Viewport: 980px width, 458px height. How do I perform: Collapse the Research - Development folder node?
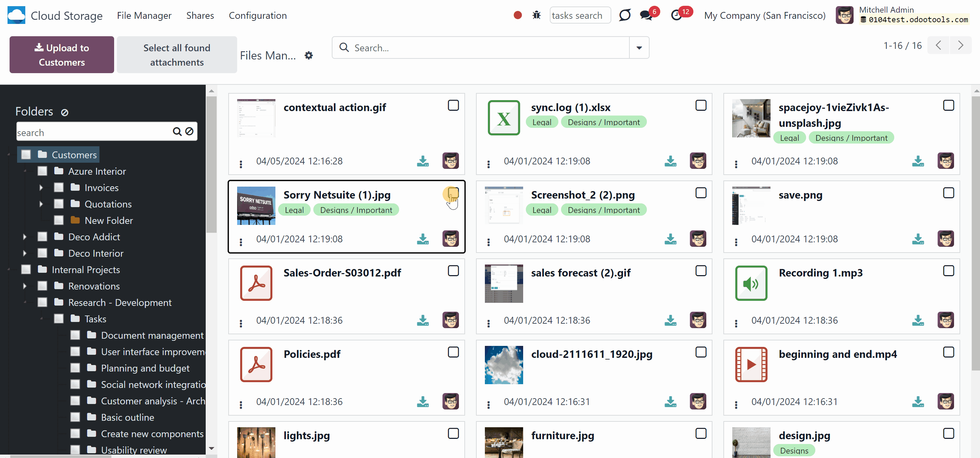pyautogui.click(x=25, y=302)
